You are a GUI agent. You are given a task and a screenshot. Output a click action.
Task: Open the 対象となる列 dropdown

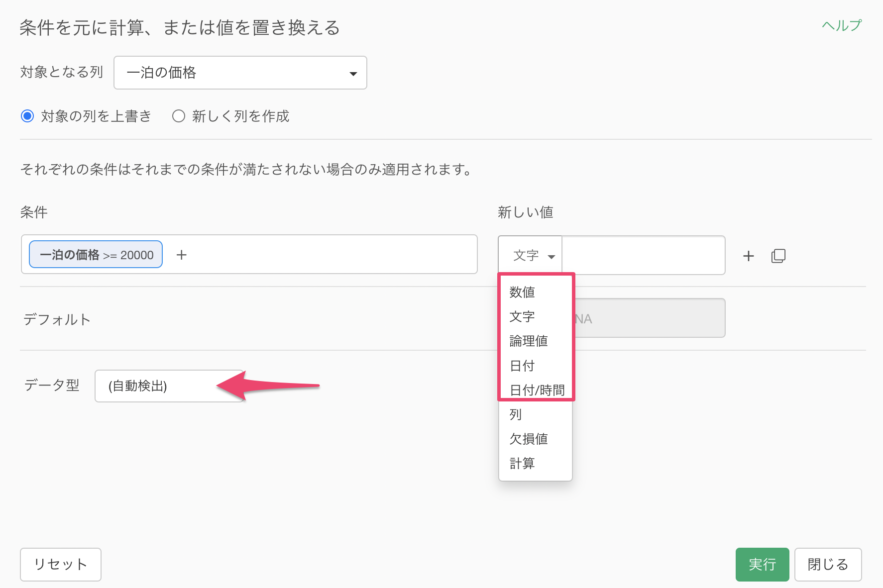[x=240, y=73]
